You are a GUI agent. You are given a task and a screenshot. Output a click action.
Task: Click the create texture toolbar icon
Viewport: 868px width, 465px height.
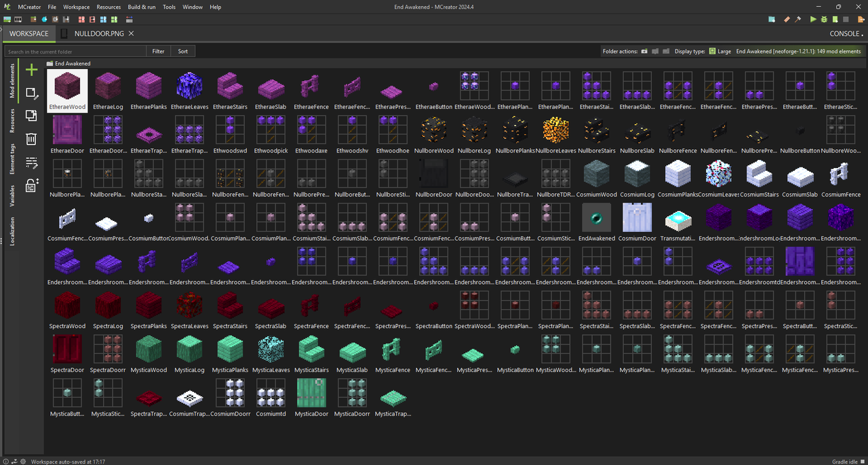(7, 19)
